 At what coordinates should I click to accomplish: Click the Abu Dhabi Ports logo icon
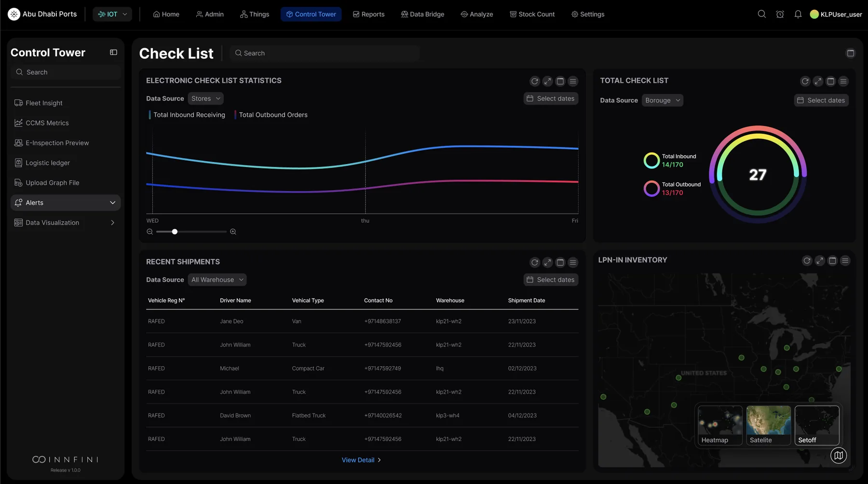coord(14,14)
